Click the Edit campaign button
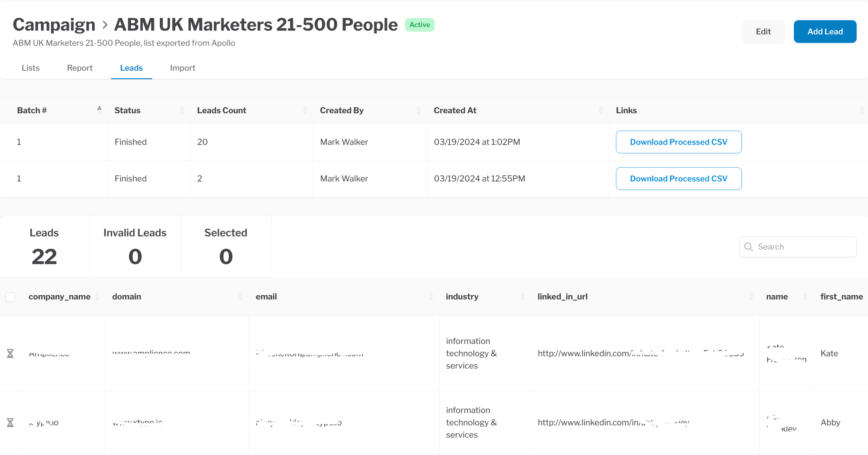Screen dimensions: 868x455 click(x=763, y=32)
